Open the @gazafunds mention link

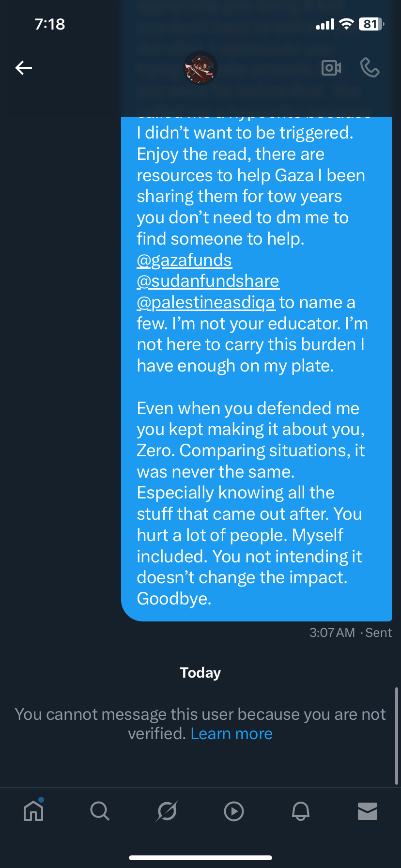(184, 260)
